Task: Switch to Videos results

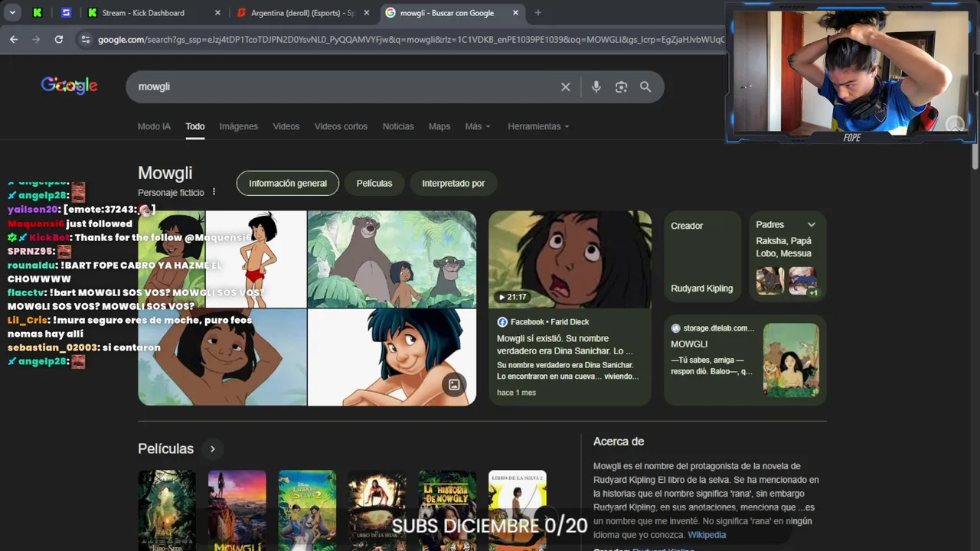Action: tap(286, 126)
